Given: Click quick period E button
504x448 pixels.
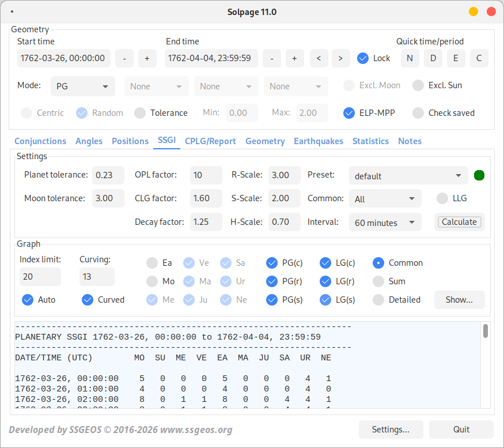Looking at the screenshot, I should 456,58.
